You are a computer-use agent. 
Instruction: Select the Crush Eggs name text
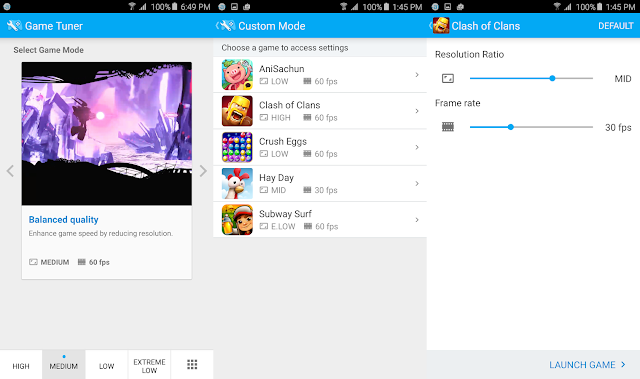[x=283, y=141]
